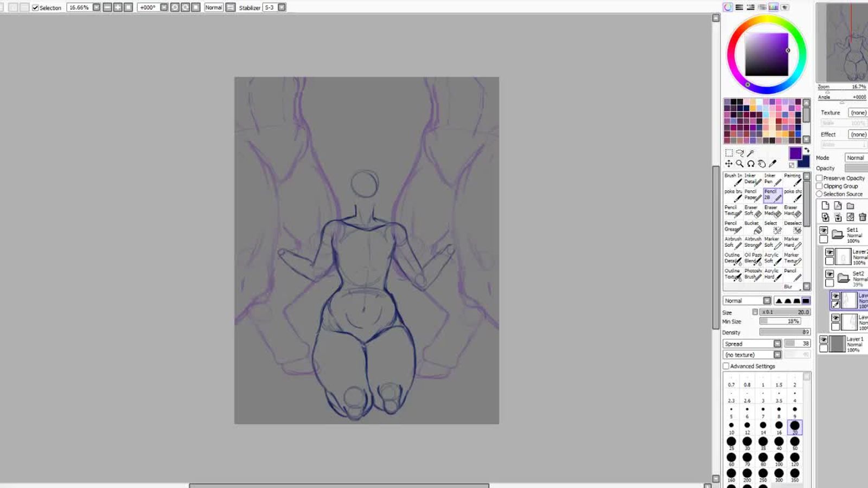Screen dimensions: 868x488
Task: Select the 50 brush size preset
Action: tap(795, 443)
